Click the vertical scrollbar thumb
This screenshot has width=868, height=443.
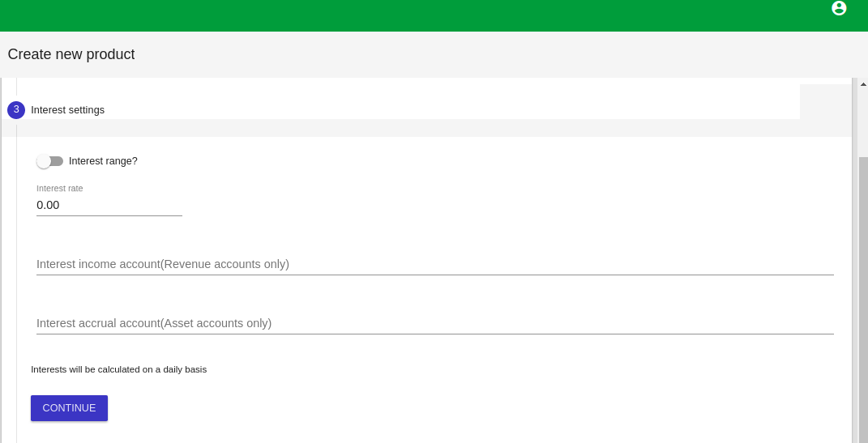[x=863, y=299]
